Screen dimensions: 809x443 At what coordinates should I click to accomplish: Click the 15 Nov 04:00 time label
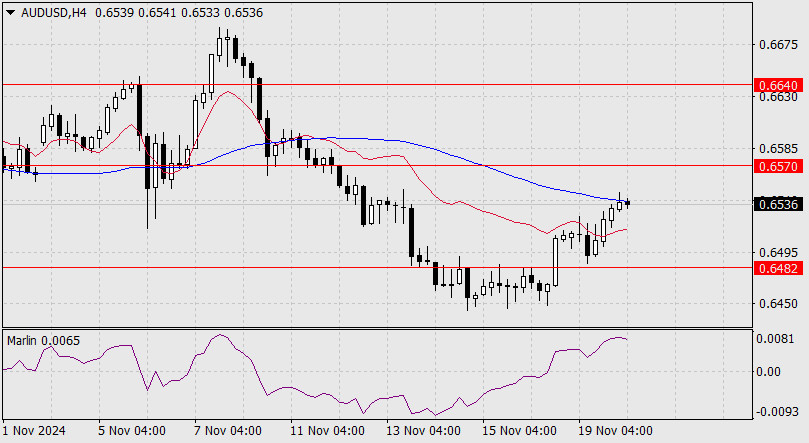[519, 431]
